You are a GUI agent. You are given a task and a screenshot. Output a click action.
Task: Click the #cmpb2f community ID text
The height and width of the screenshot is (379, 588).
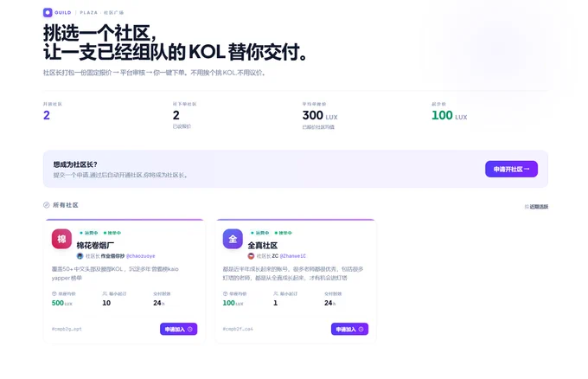tap(238, 329)
